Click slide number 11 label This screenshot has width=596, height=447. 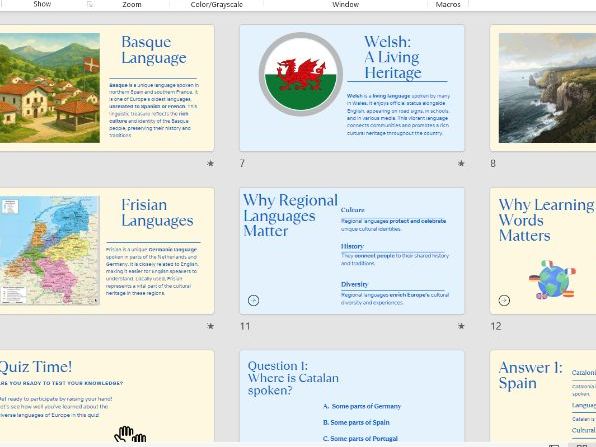pos(245,326)
